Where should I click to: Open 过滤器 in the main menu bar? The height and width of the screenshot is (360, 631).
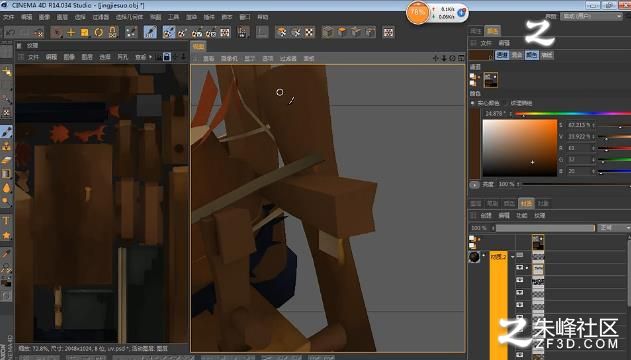(x=101, y=17)
